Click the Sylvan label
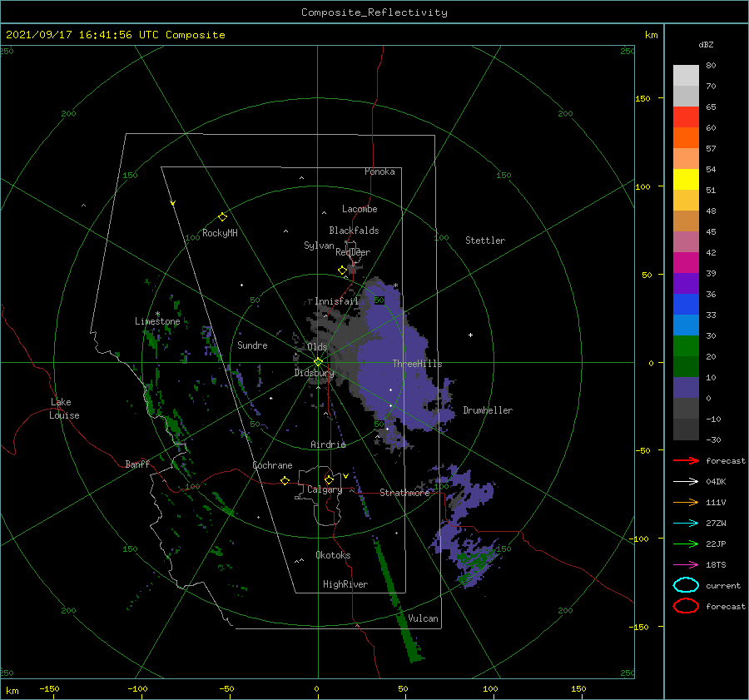 click(x=319, y=246)
